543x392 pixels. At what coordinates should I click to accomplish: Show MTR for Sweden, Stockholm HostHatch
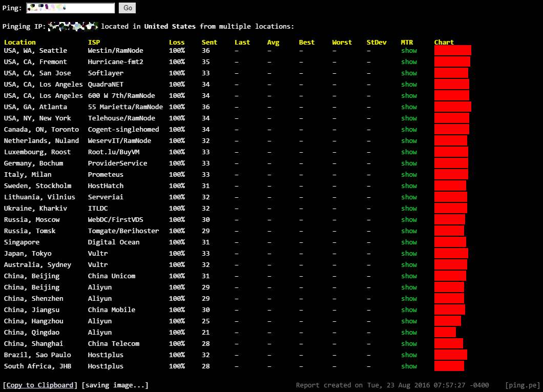click(409, 186)
